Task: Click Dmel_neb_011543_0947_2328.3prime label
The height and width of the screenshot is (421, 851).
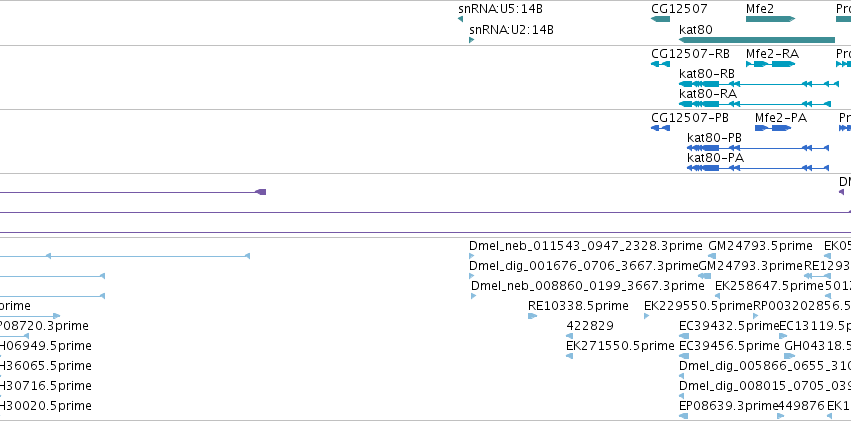Action: [x=586, y=246]
